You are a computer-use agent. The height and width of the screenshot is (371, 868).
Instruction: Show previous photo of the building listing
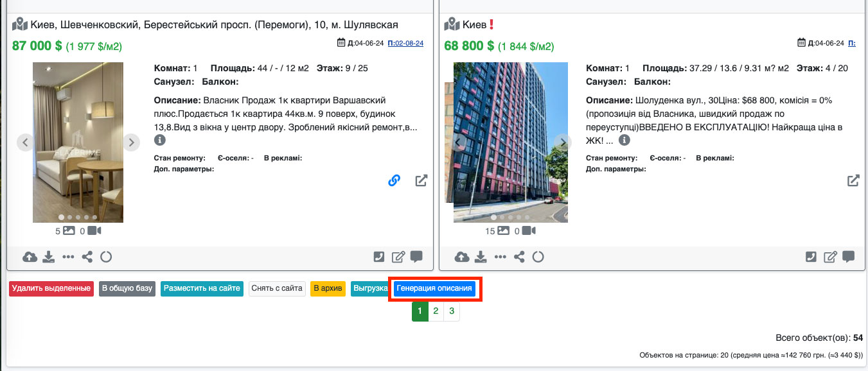click(459, 142)
